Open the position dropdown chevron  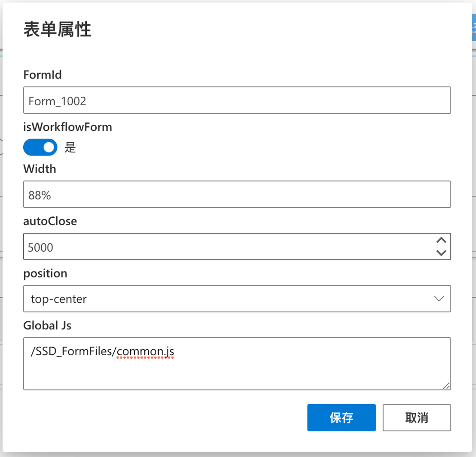[x=439, y=299]
